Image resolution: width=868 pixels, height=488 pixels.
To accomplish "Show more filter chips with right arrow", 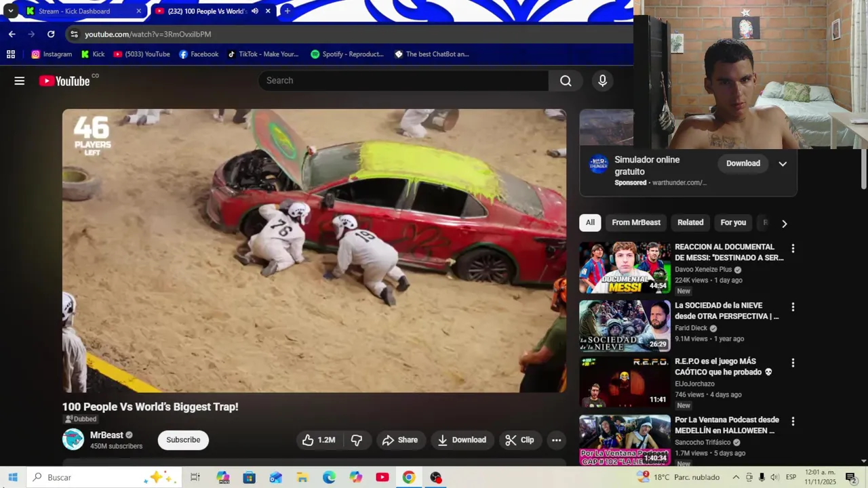I will pos(784,223).
